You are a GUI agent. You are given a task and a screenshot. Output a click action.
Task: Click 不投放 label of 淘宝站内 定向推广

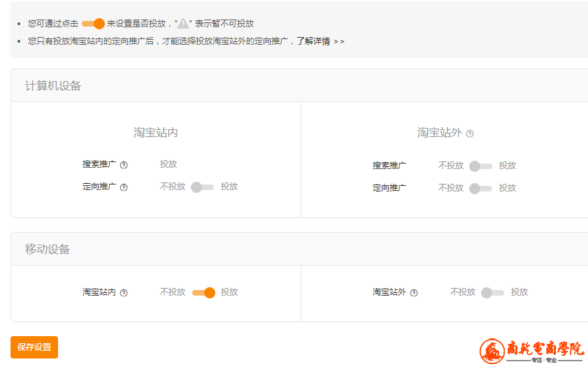coord(173,187)
